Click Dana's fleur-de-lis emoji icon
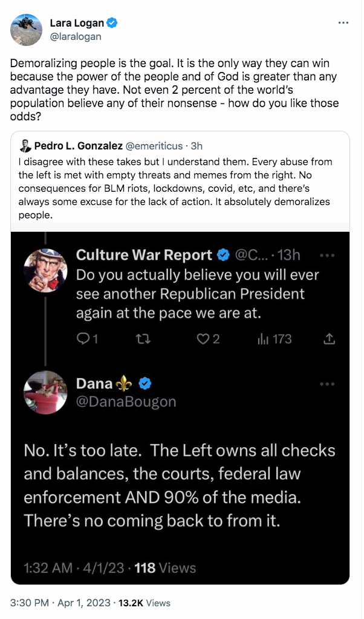This screenshot has height=619, width=364. (124, 384)
